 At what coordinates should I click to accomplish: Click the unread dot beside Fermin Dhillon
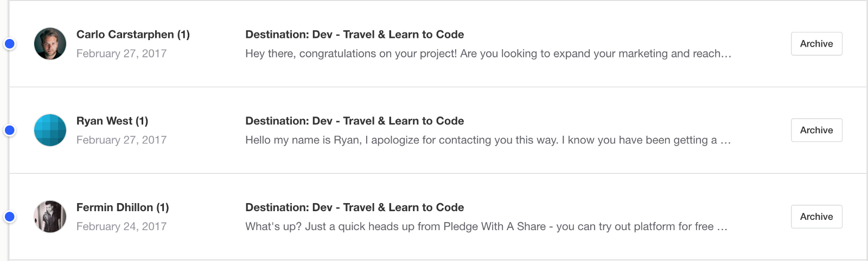pyautogui.click(x=9, y=217)
